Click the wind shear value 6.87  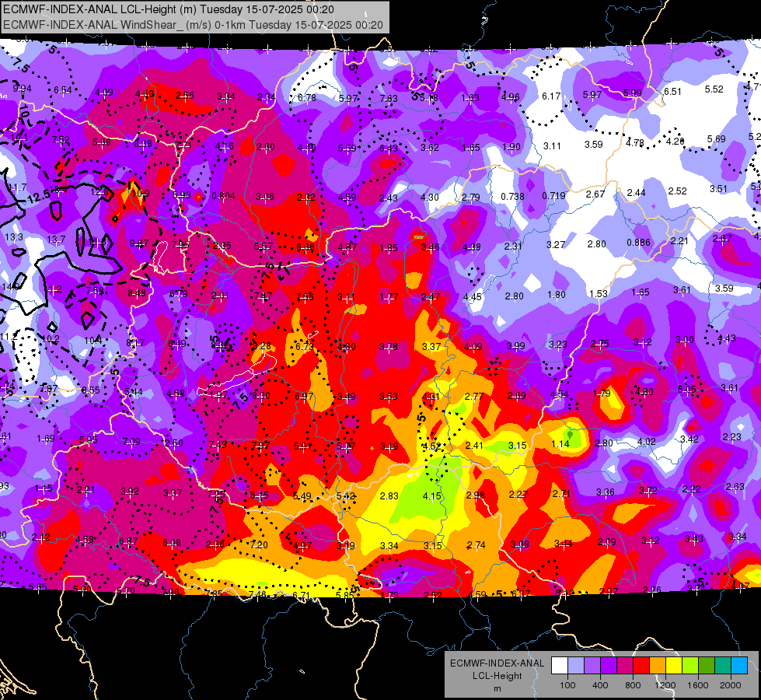pos(128,541)
